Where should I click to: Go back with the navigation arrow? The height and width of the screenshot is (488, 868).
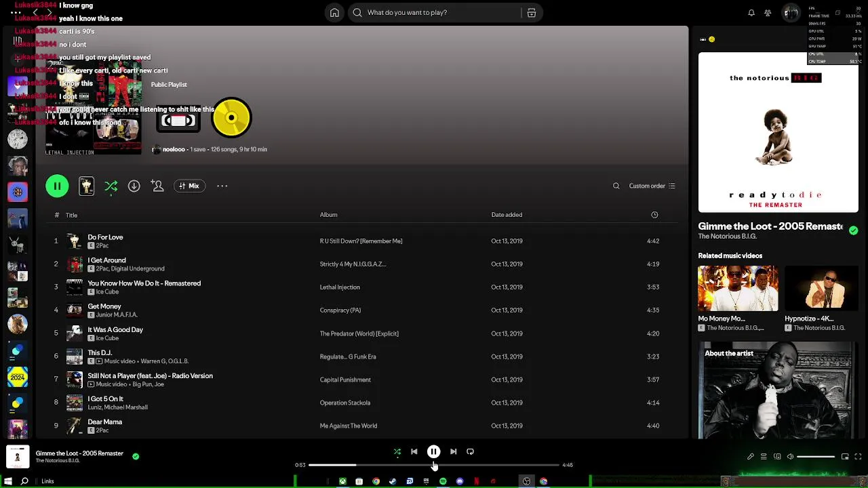[35, 12]
